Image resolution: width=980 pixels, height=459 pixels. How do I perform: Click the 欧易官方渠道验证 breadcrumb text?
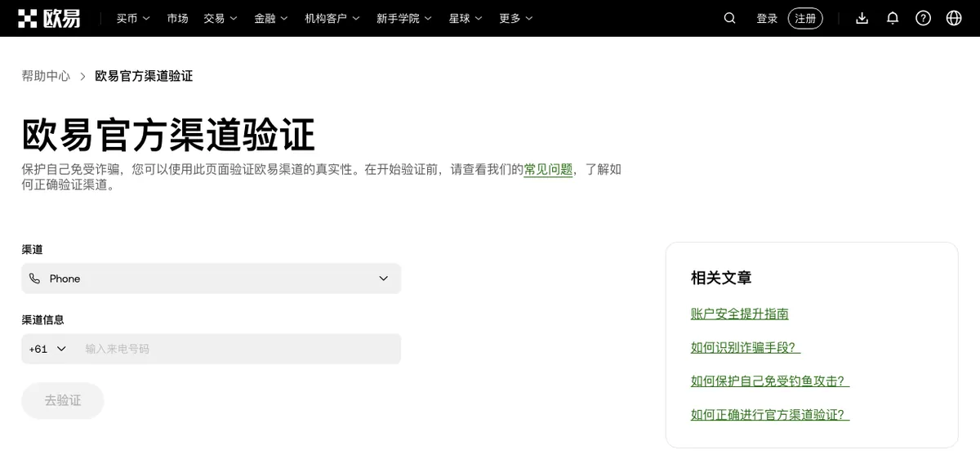point(144,76)
